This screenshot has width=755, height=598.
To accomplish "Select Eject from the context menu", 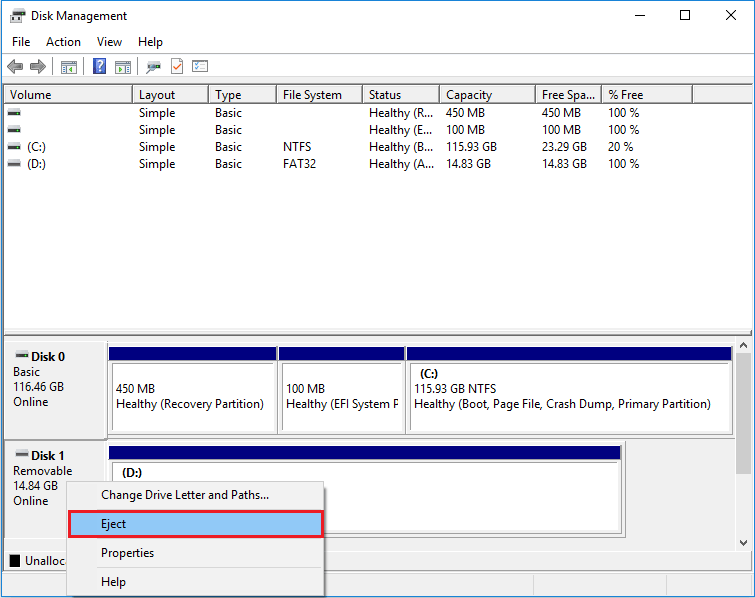I will coord(195,524).
